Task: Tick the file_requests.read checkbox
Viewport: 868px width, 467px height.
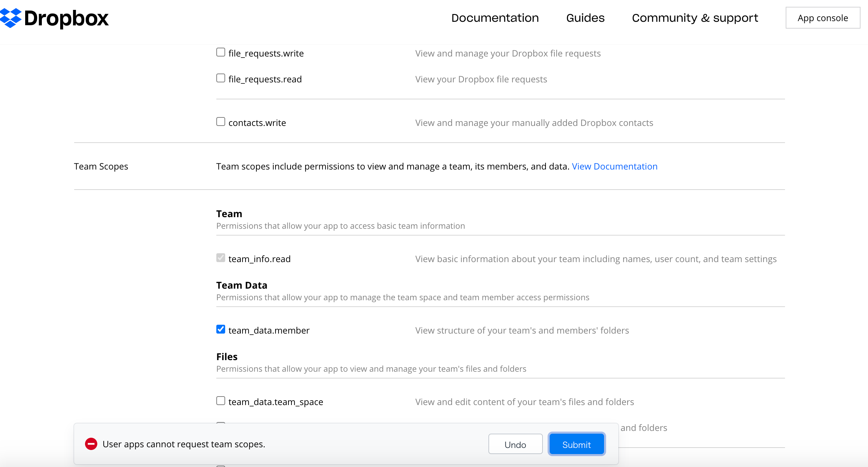Action: click(x=221, y=78)
